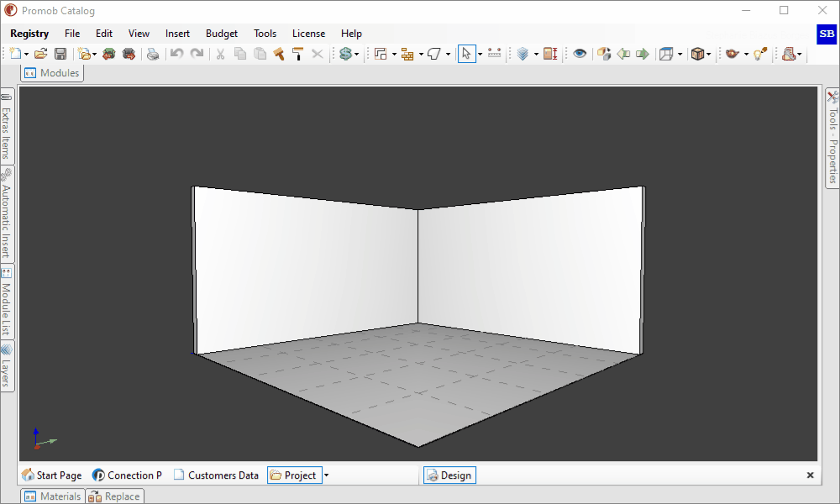Open the dollar sign dropdown arrow

pos(356,54)
